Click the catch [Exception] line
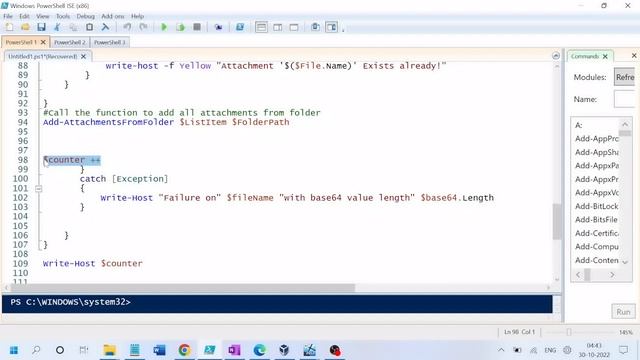Image resolution: width=640 pixels, height=360 pixels. 124,179
